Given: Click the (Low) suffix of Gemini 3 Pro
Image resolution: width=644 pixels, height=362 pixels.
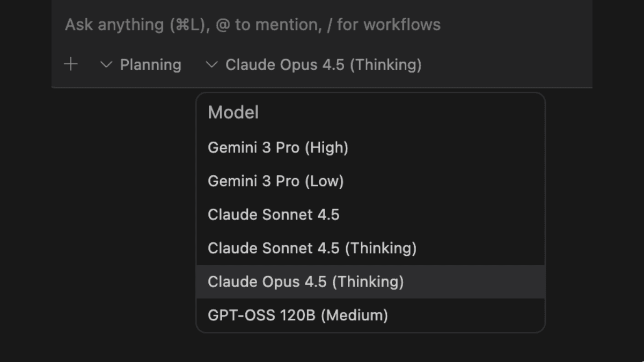Looking at the screenshot, I should pyautogui.click(x=324, y=181).
